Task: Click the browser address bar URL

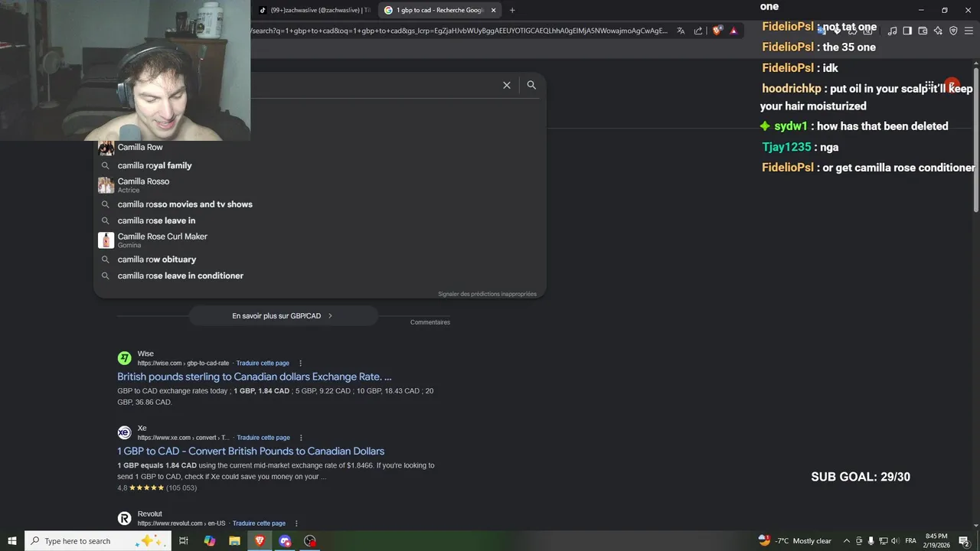Action: tap(459, 31)
